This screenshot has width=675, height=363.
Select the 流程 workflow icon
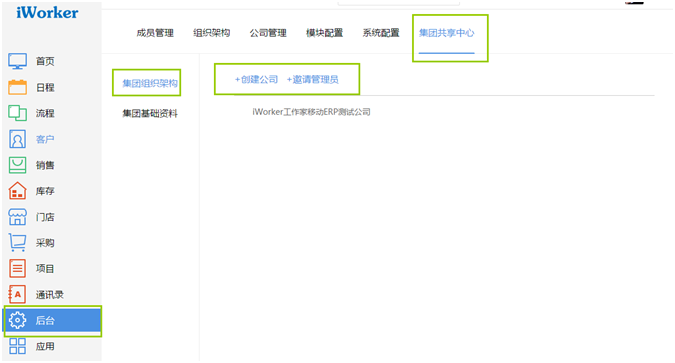pos(17,113)
